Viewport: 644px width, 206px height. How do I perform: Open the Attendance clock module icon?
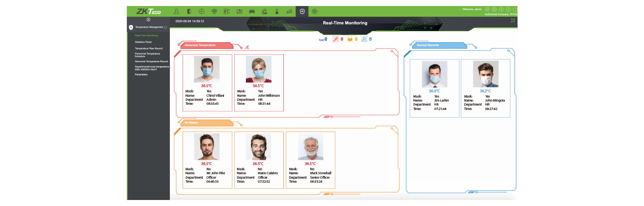[x=202, y=11]
